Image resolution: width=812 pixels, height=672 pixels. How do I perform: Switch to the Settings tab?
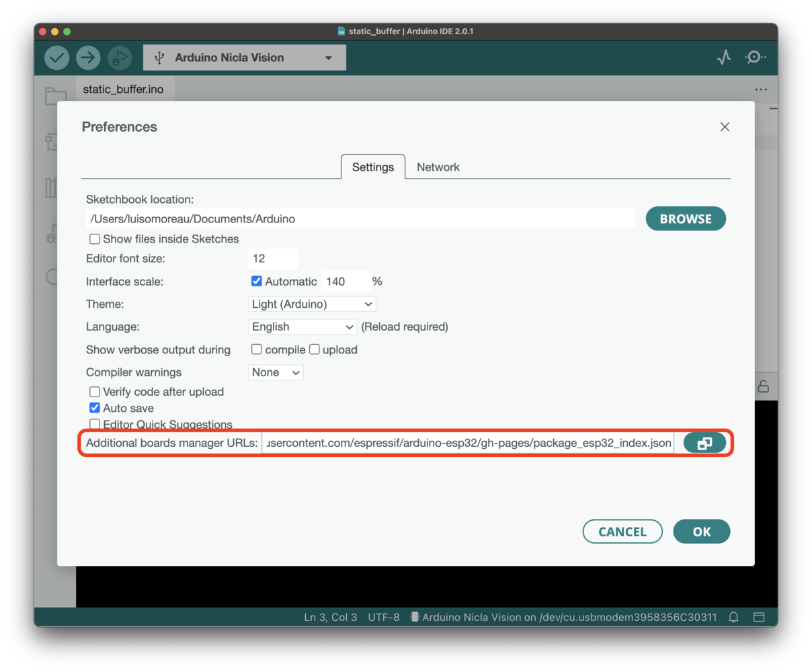(373, 167)
